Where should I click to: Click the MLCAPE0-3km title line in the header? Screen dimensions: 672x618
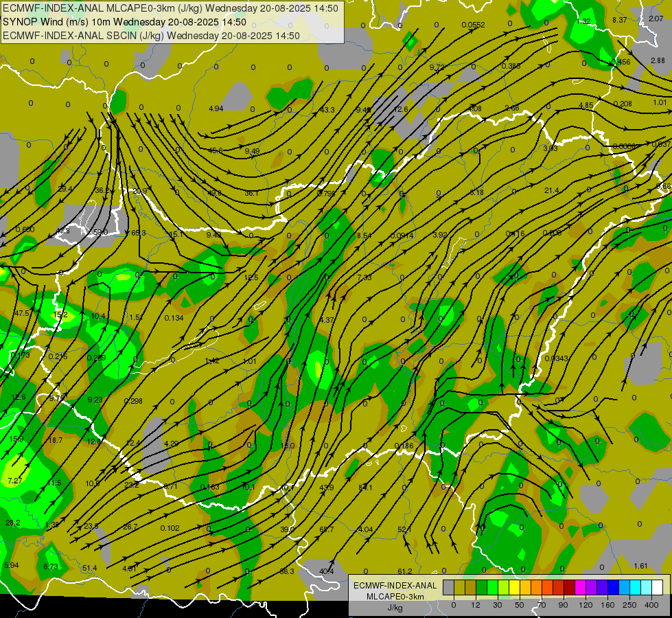[170, 8]
